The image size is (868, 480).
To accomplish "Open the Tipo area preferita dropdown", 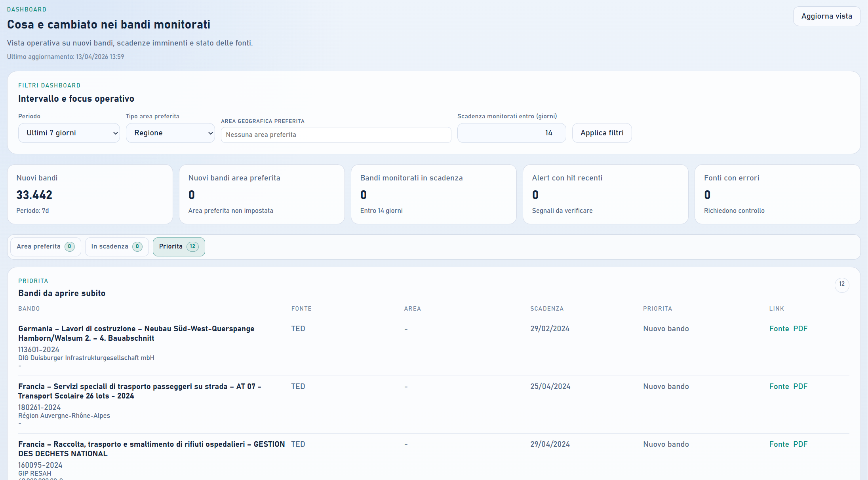I will tap(170, 133).
